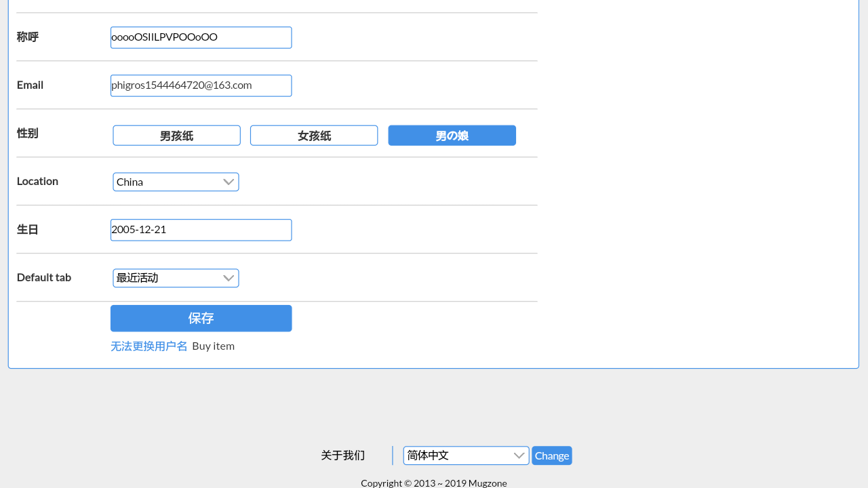Click the Change language button

point(552,455)
